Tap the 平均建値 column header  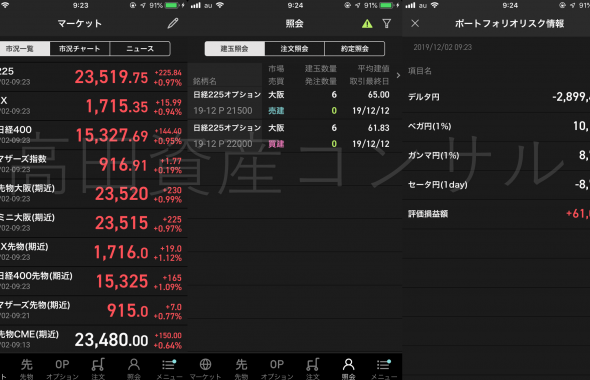(373, 68)
